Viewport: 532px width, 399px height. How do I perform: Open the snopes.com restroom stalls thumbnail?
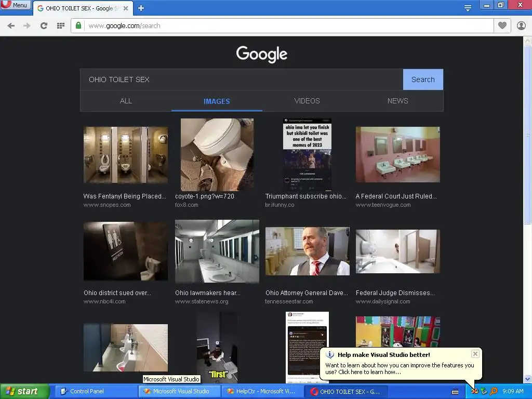126,155
